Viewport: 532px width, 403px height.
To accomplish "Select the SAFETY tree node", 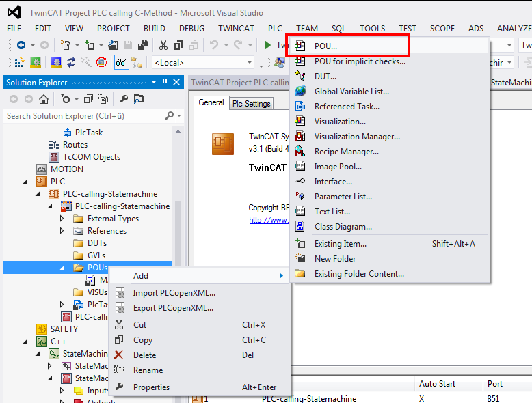I will point(64,329).
